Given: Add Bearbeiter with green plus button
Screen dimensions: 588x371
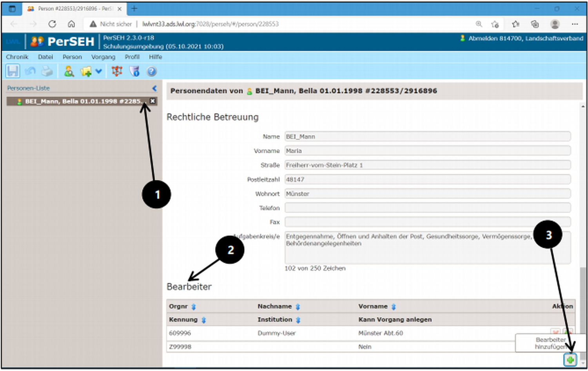Looking at the screenshot, I should tap(570, 359).
